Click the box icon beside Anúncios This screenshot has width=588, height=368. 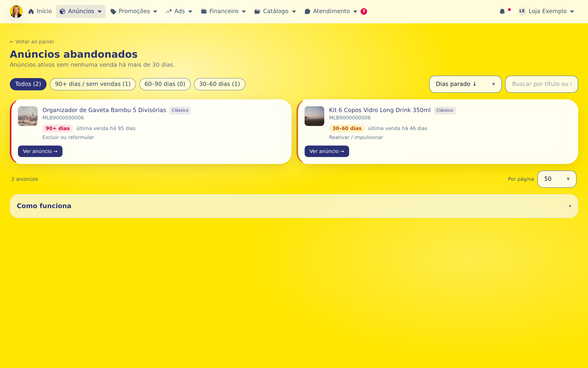pyautogui.click(x=62, y=11)
